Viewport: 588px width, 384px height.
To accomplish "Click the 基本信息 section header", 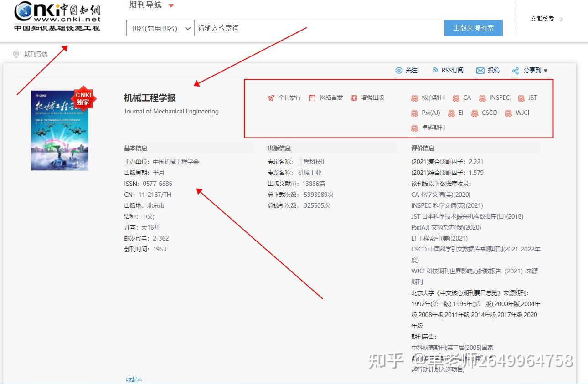I will click(136, 148).
